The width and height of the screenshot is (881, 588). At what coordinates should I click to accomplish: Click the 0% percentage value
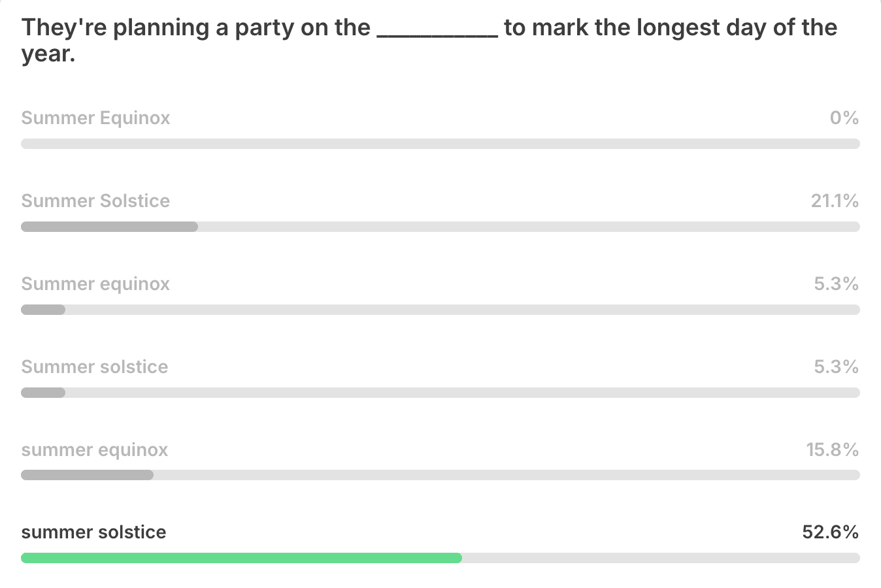[844, 118]
